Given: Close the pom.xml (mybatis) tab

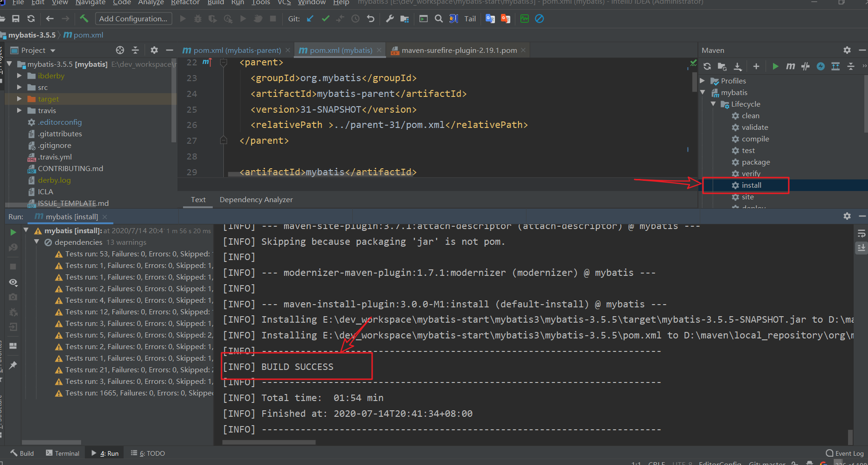Looking at the screenshot, I should [x=379, y=50].
